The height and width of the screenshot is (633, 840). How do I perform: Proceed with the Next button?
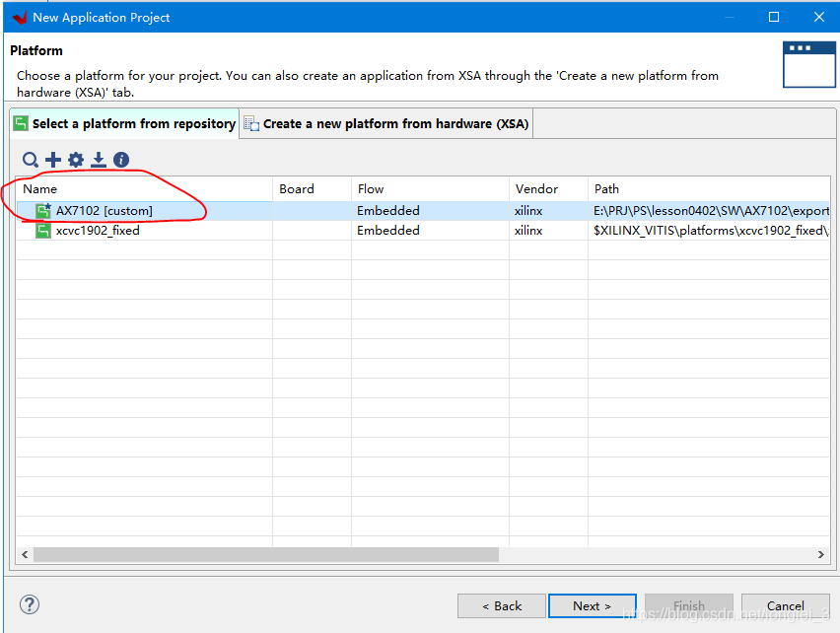click(x=593, y=605)
